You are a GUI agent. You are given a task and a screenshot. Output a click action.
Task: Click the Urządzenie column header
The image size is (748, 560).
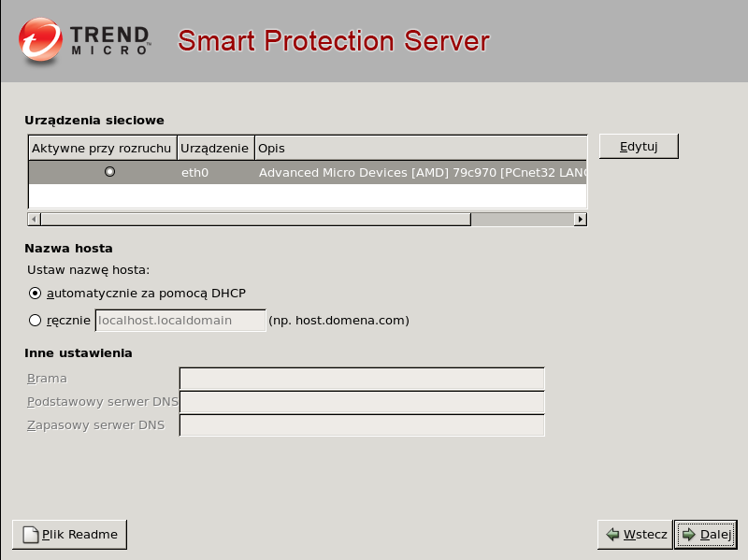pos(216,149)
